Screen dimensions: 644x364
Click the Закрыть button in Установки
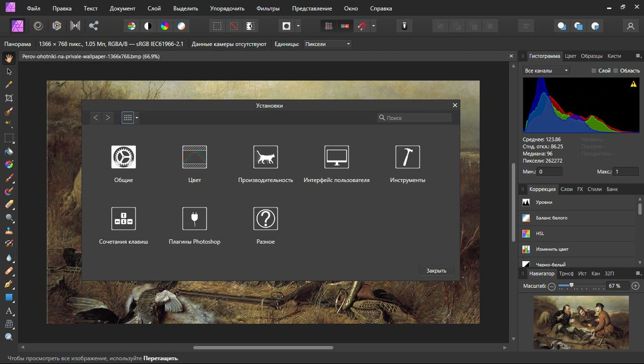coord(436,271)
